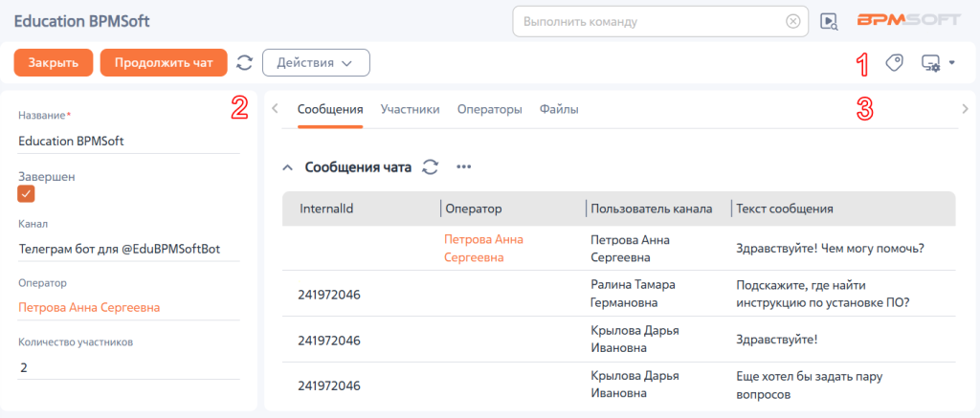Image resolution: width=980 pixels, height=418 pixels.
Task: Click the Пользователь канала column header
Action: pyautogui.click(x=652, y=209)
